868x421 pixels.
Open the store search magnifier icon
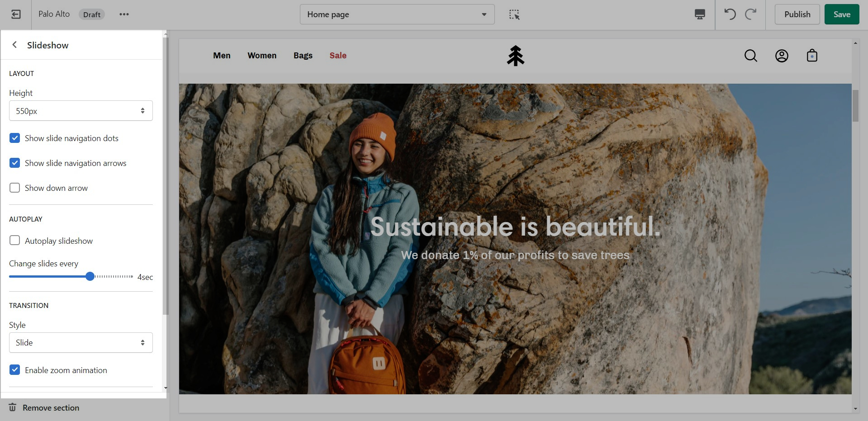pos(750,56)
